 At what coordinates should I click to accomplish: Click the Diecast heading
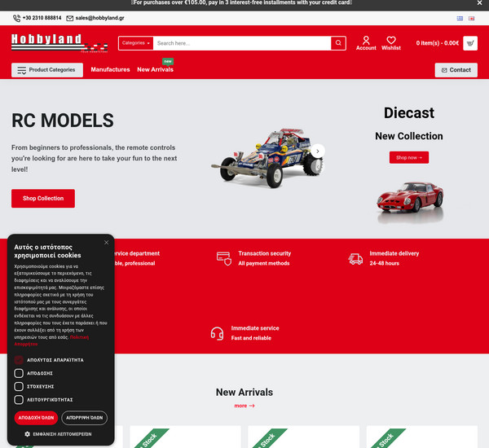click(409, 113)
